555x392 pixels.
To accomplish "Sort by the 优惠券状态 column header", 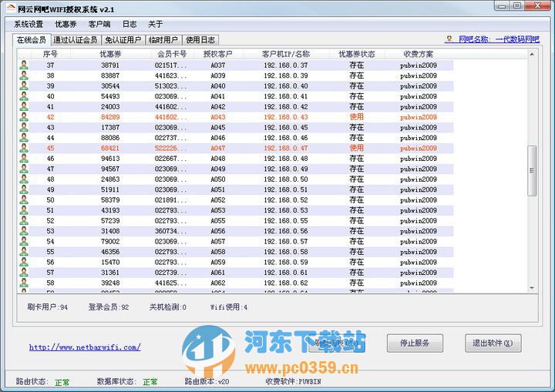I will click(357, 54).
